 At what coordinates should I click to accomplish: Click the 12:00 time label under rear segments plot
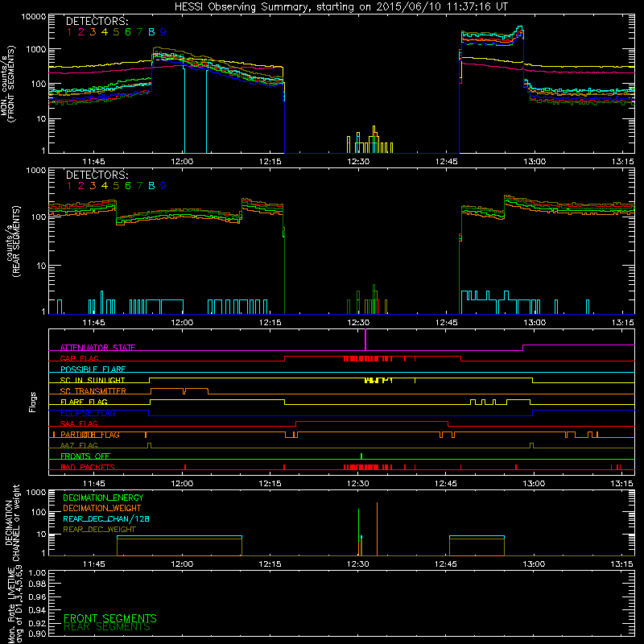coord(182,323)
